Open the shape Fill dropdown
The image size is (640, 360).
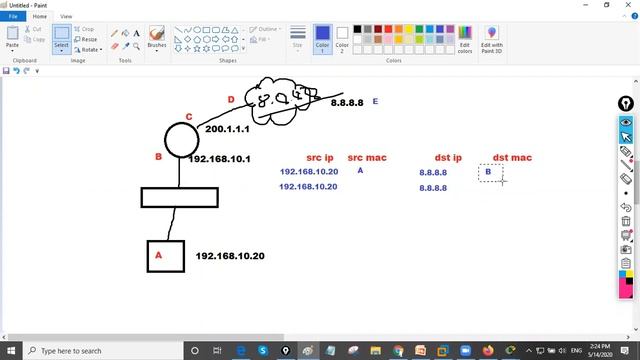260,39
